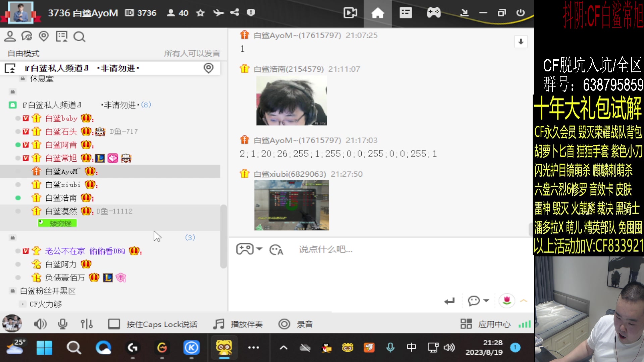Click the flower gift icon near chat

point(506,301)
